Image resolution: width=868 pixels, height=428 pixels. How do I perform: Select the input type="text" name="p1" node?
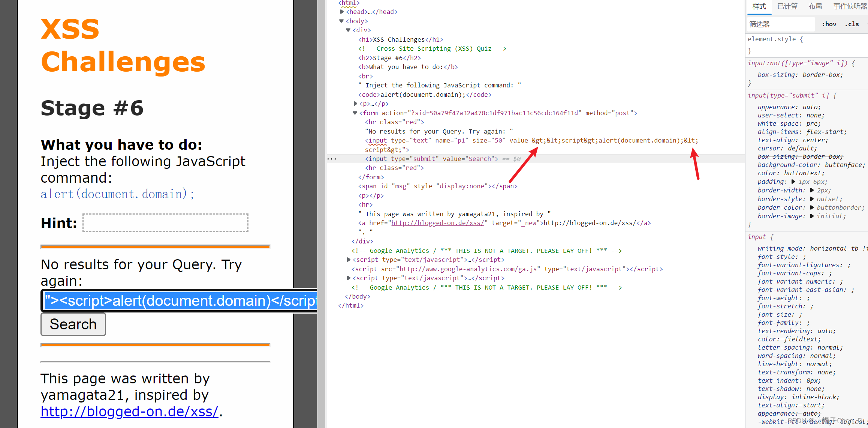(531, 145)
